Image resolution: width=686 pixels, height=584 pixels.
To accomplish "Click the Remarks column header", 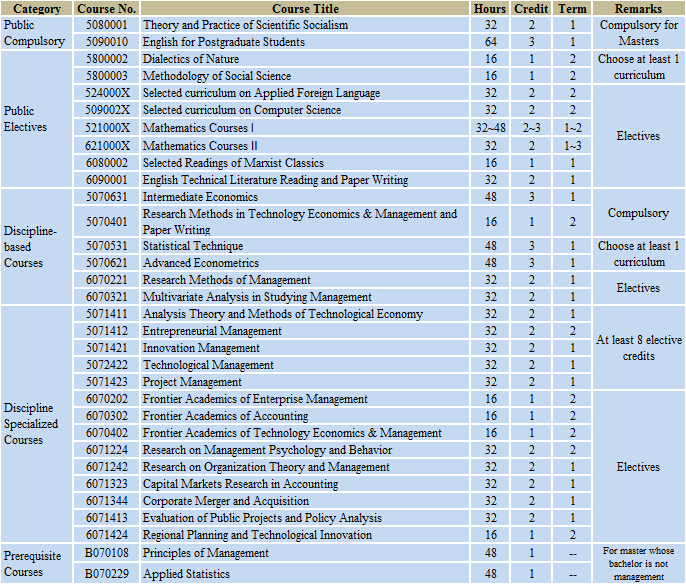I will coord(638,8).
